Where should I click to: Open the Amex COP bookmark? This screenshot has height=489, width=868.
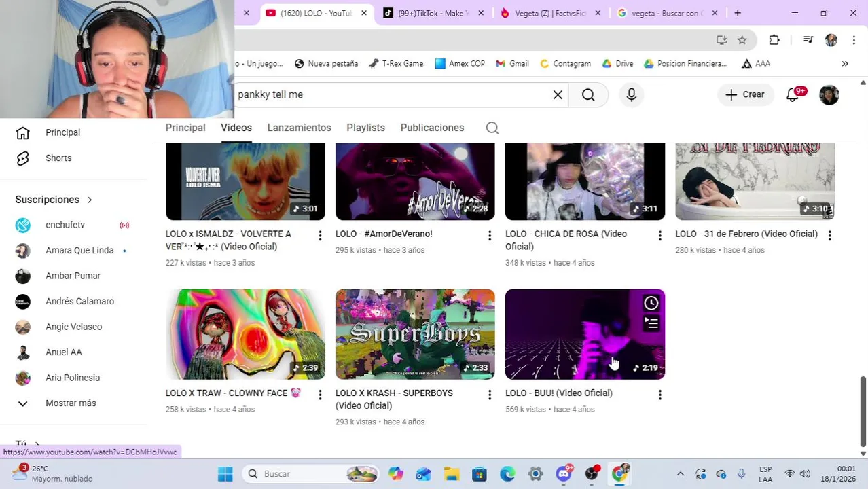(x=460, y=64)
